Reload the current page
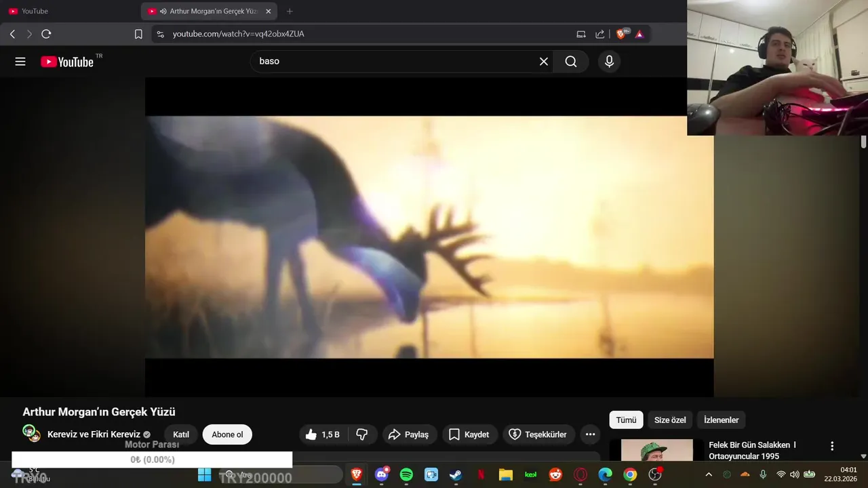This screenshot has height=488, width=868. point(46,34)
